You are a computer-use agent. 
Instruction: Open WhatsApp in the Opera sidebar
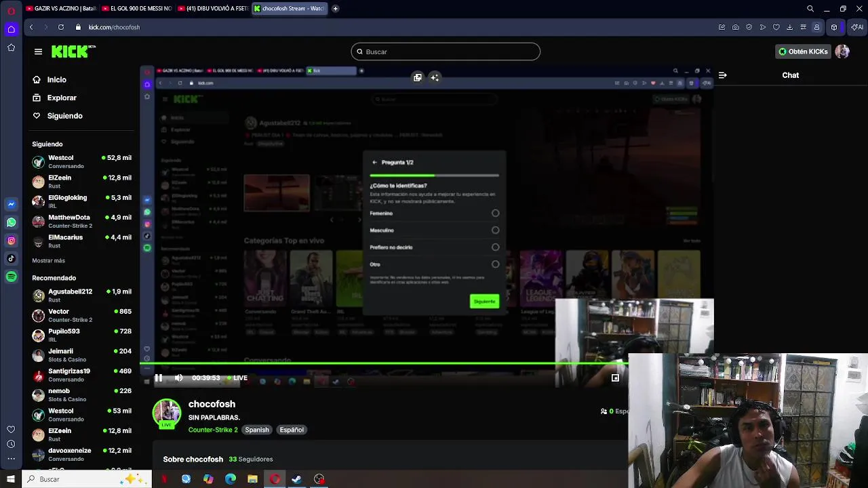pos(11,222)
